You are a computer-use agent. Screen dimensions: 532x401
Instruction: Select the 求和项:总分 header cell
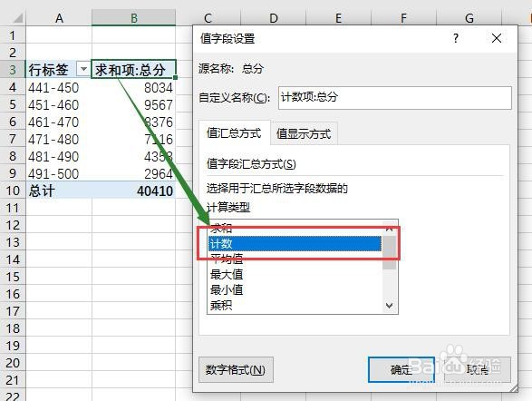(133, 70)
